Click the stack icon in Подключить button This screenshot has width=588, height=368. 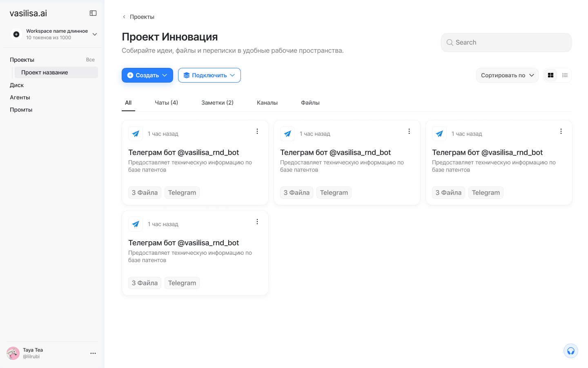point(187,75)
